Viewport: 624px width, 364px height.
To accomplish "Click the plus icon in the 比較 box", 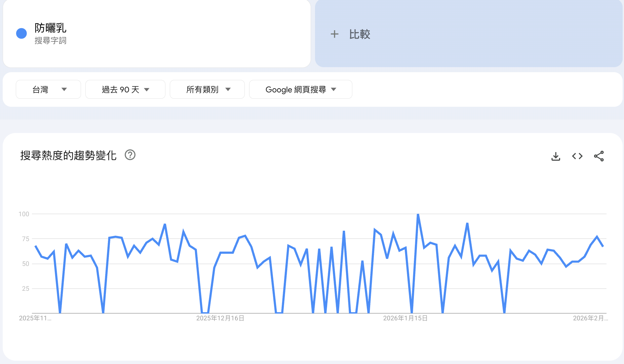I will 335,34.
